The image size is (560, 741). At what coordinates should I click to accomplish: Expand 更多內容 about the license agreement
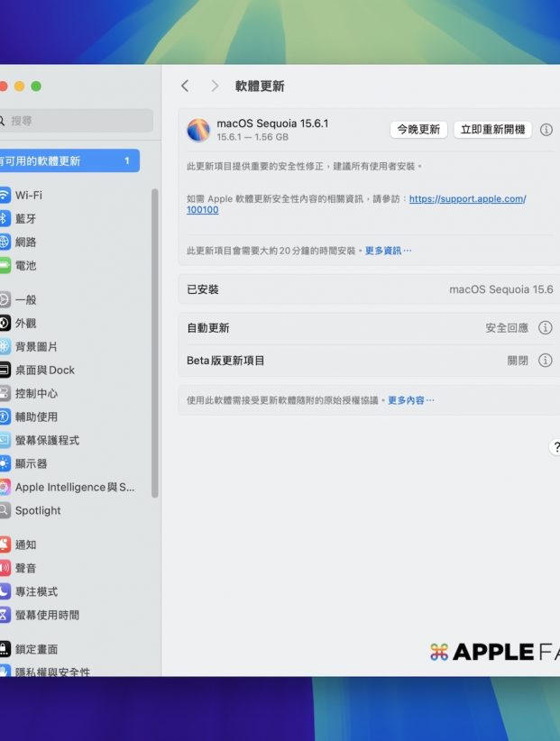(x=410, y=400)
